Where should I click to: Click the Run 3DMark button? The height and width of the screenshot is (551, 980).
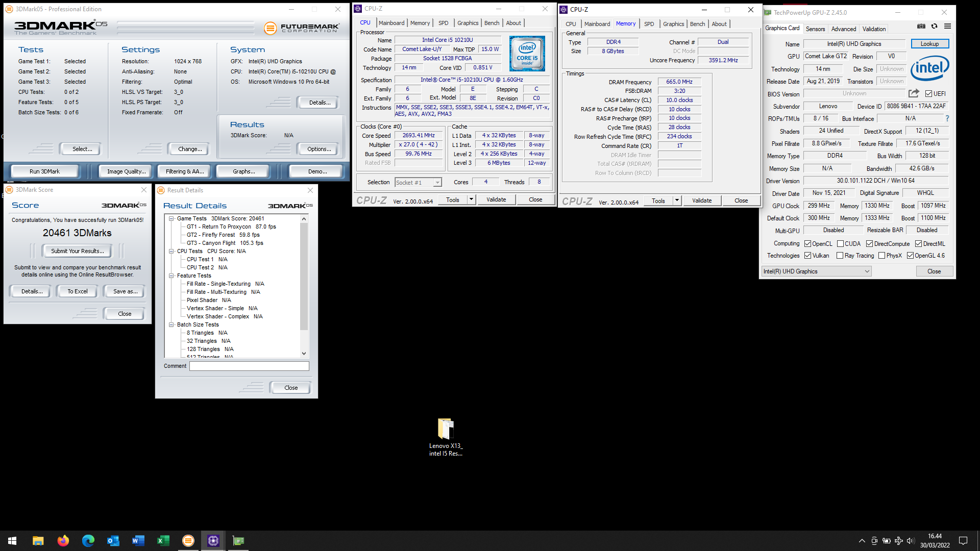click(x=44, y=171)
